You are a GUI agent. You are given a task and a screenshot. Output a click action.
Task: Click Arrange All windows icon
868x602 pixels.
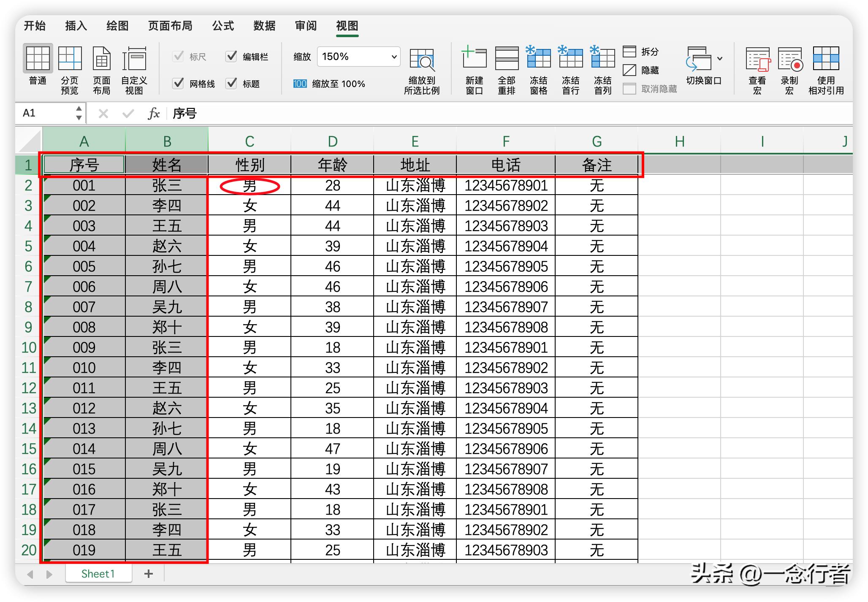click(506, 58)
